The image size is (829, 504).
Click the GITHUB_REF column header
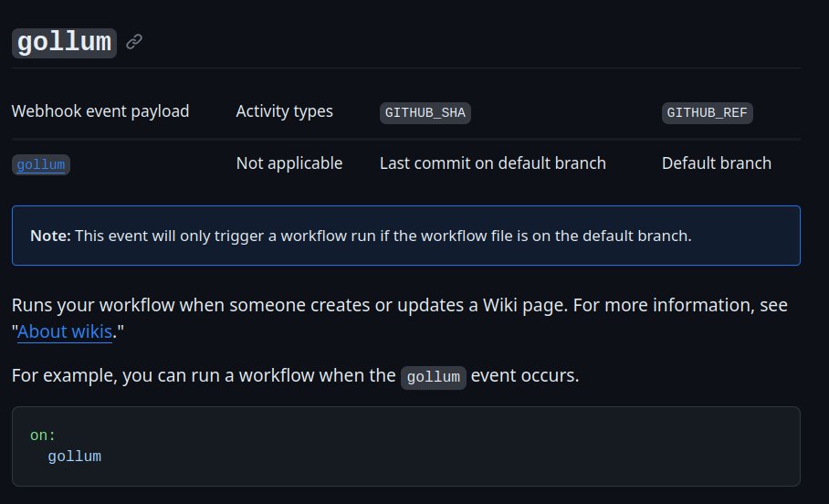(707, 112)
